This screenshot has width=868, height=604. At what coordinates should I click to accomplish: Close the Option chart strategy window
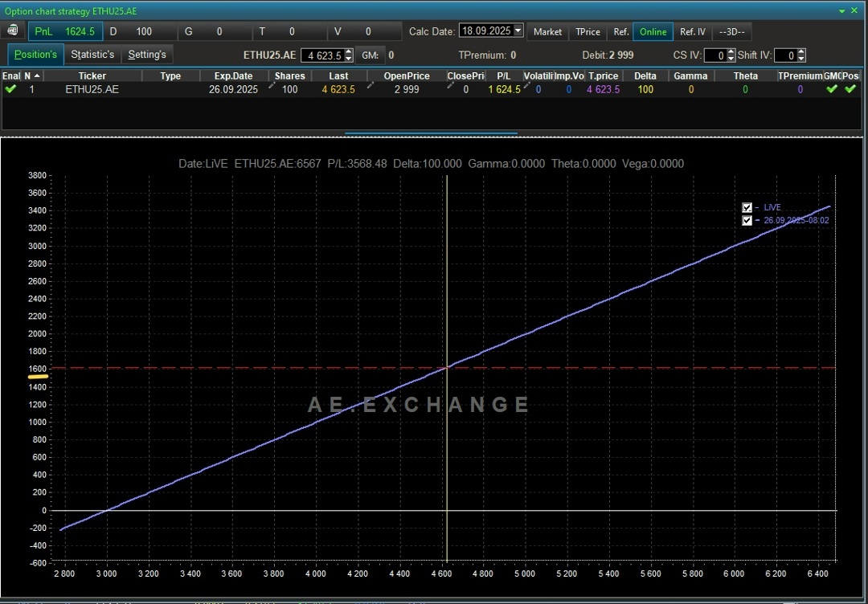(x=854, y=11)
